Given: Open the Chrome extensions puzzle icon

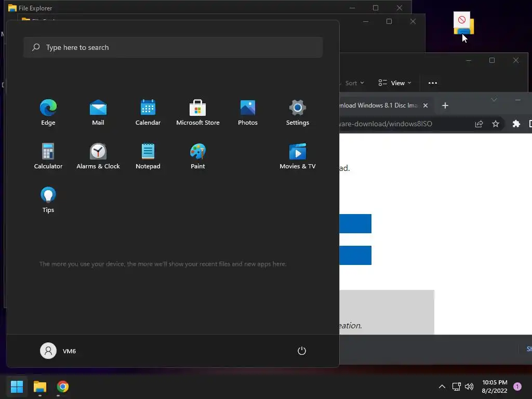Looking at the screenshot, I should click(516, 124).
